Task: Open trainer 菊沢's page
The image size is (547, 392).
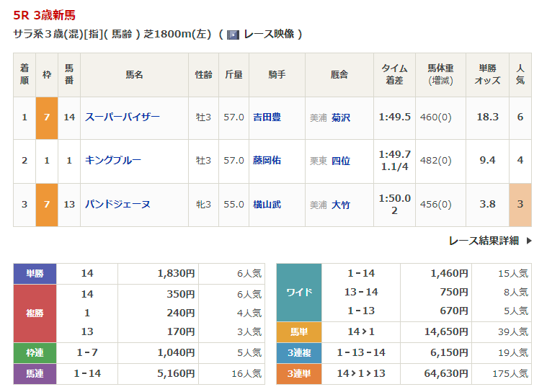Action: [341, 117]
